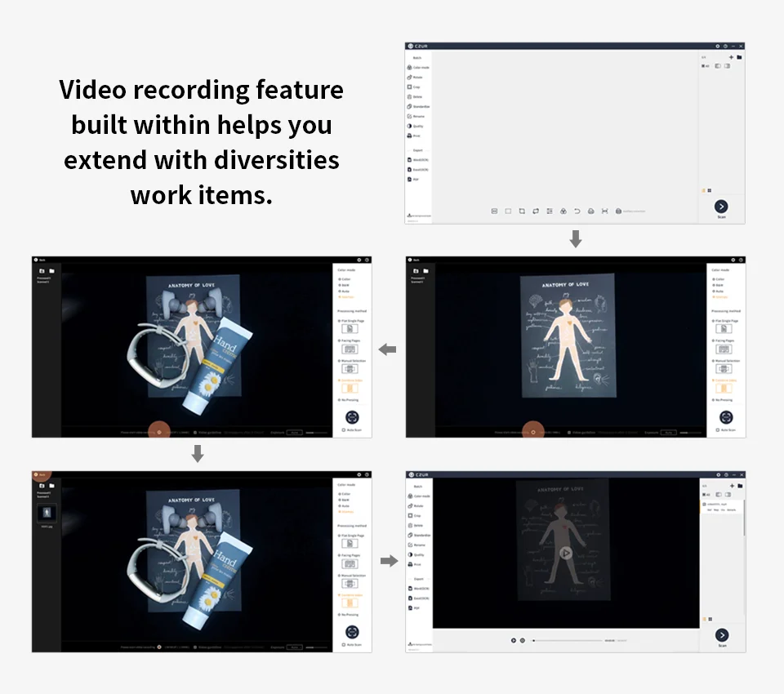Click the undo arrow in the empty window's bottom toolbar
784x694 pixels.
(577, 211)
